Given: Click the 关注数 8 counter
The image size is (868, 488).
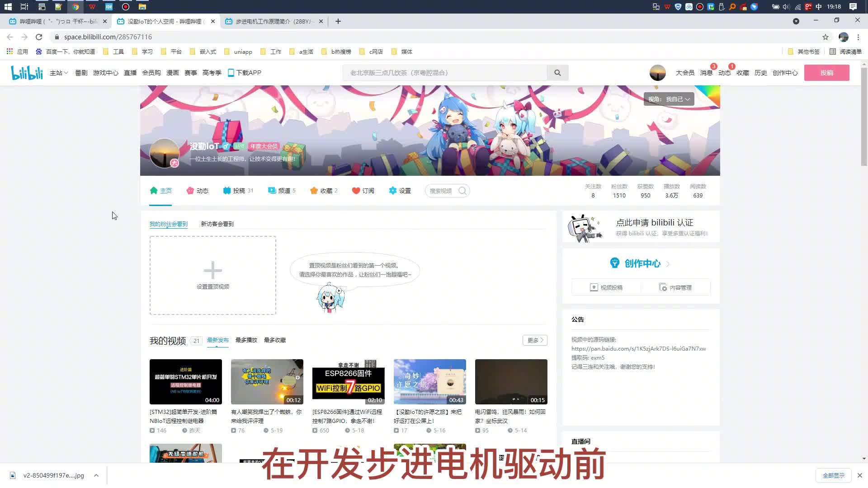Looking at the screenshot, I should coord(593,191).
